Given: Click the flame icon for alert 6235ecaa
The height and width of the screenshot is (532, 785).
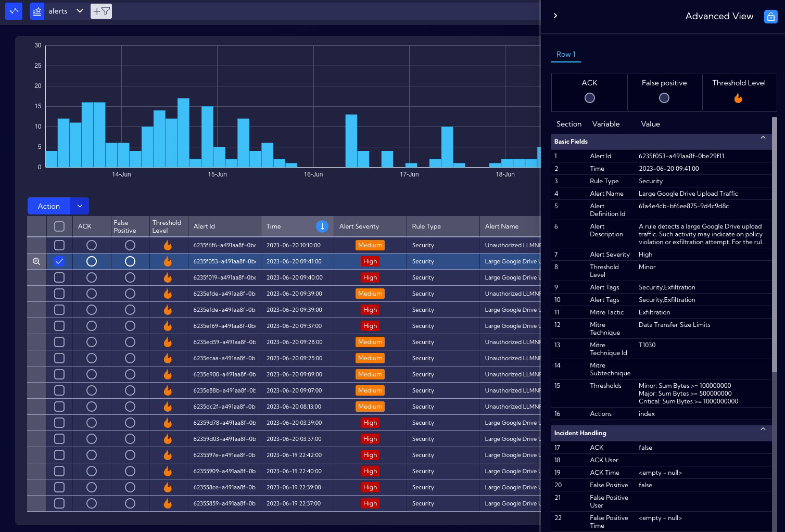Looking at the screenshot, I should (x=168, y=358).
